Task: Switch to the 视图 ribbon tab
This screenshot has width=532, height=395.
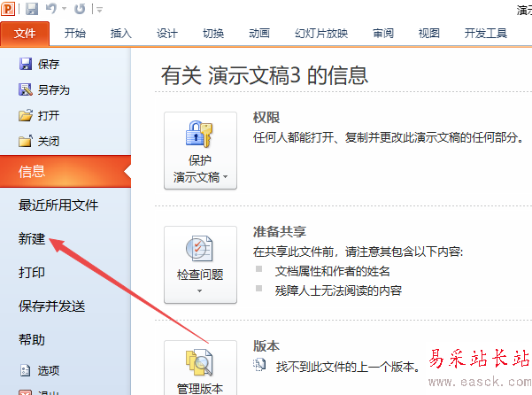Action: (x=428, y=34)
